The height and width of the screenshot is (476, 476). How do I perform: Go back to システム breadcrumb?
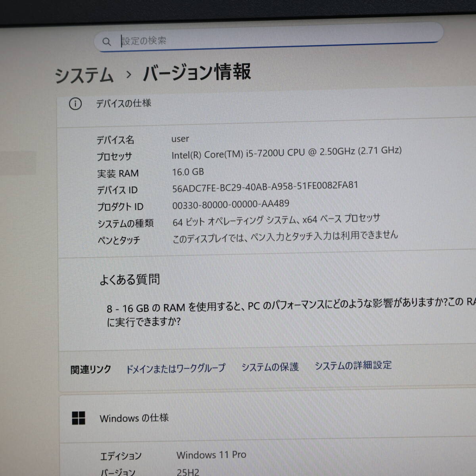click(84, 75)
